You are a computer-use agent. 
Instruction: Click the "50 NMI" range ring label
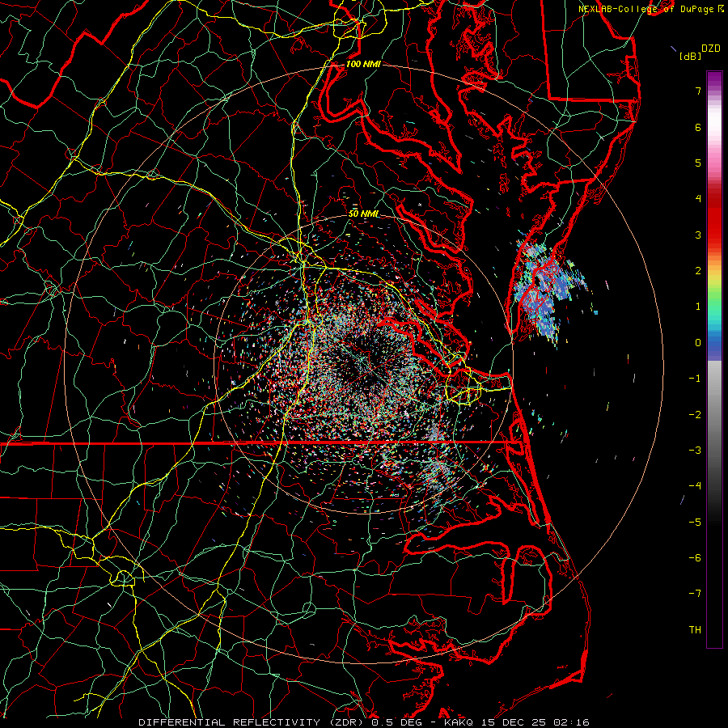pyautogui.click(x=363, y=214)
